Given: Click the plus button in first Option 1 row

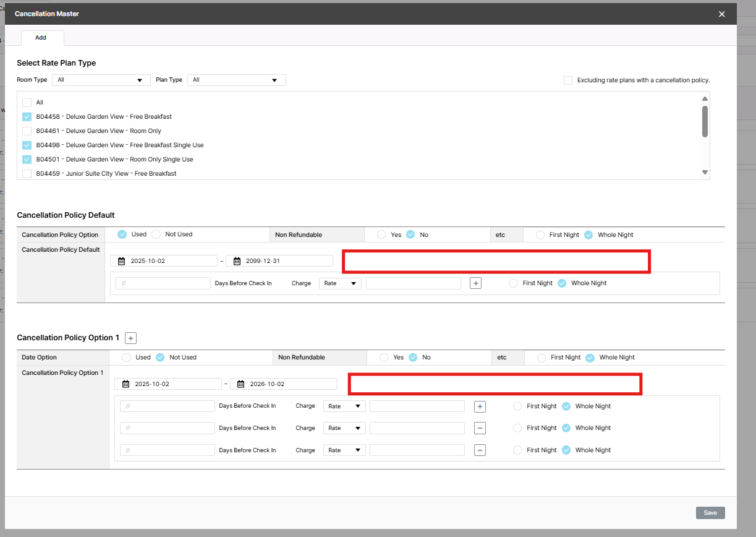Looking at the screenshot, I should (480, 406).
